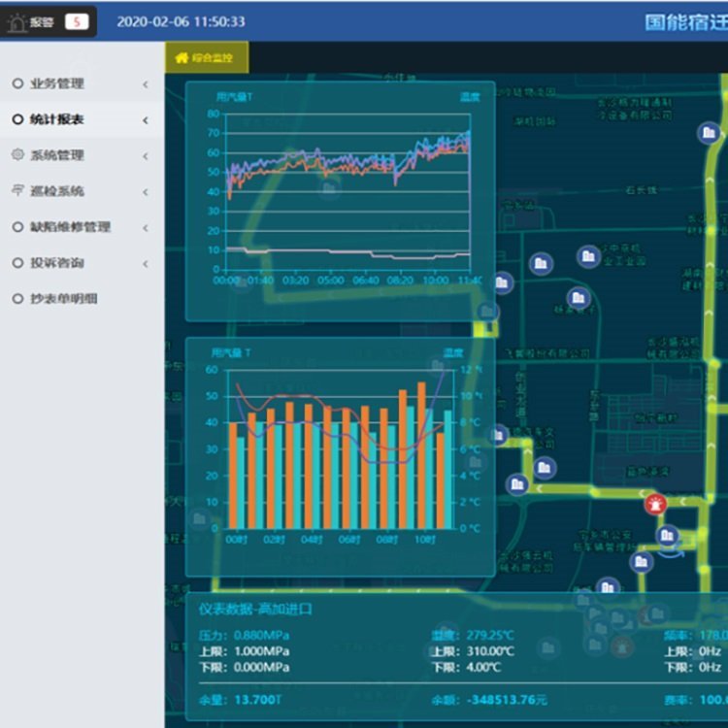The image size is (728, 728).
Task: Click the tallest orange bar in the bar chart
Action: coord(422,454)
